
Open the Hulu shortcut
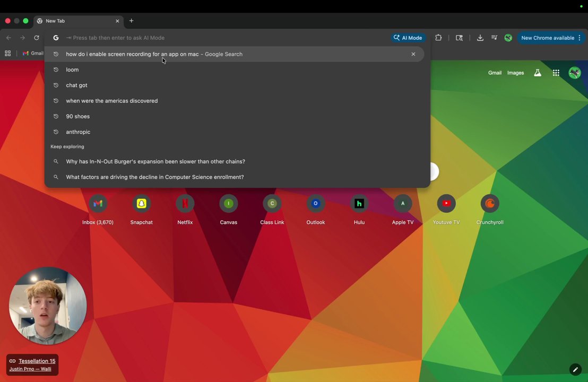coord(359,209)
